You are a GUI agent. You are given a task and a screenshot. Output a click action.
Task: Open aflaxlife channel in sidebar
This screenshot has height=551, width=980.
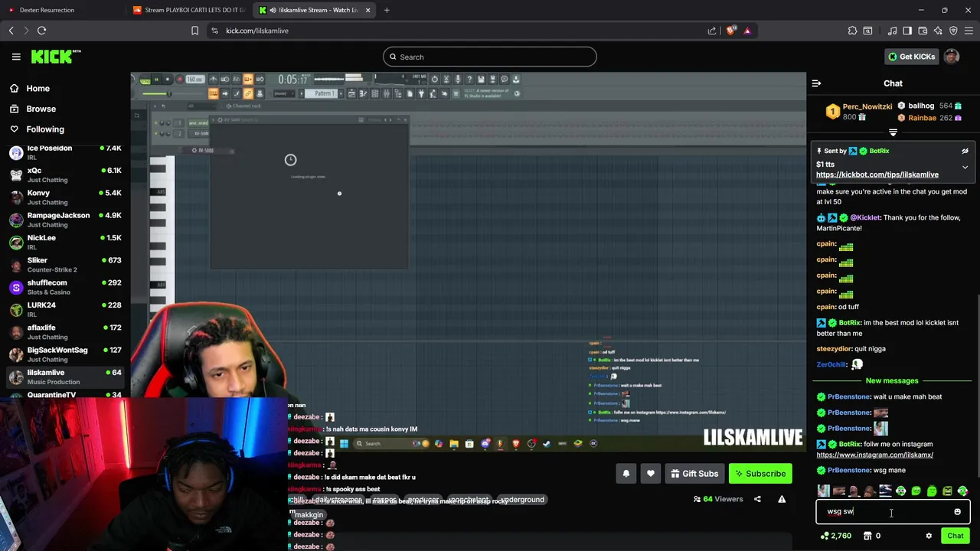64,332
